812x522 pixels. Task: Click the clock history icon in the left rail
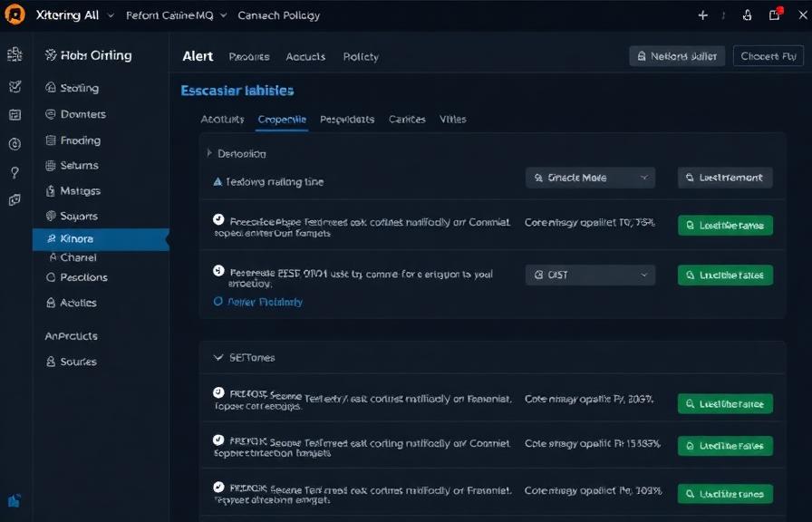(14, 142)
